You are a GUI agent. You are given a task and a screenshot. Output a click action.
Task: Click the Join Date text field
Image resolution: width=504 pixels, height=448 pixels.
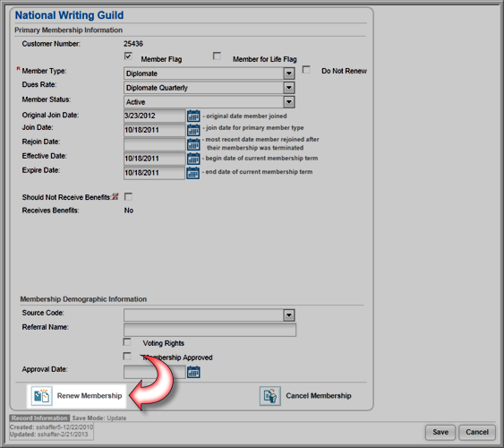[155, 130]
